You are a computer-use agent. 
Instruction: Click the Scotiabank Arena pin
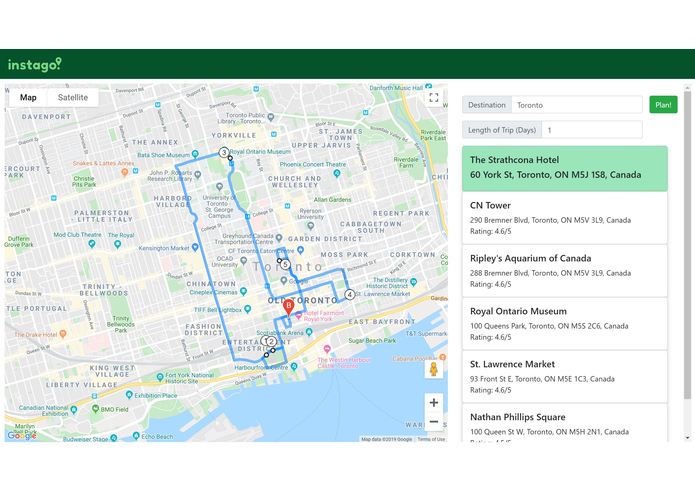[309, 332]
